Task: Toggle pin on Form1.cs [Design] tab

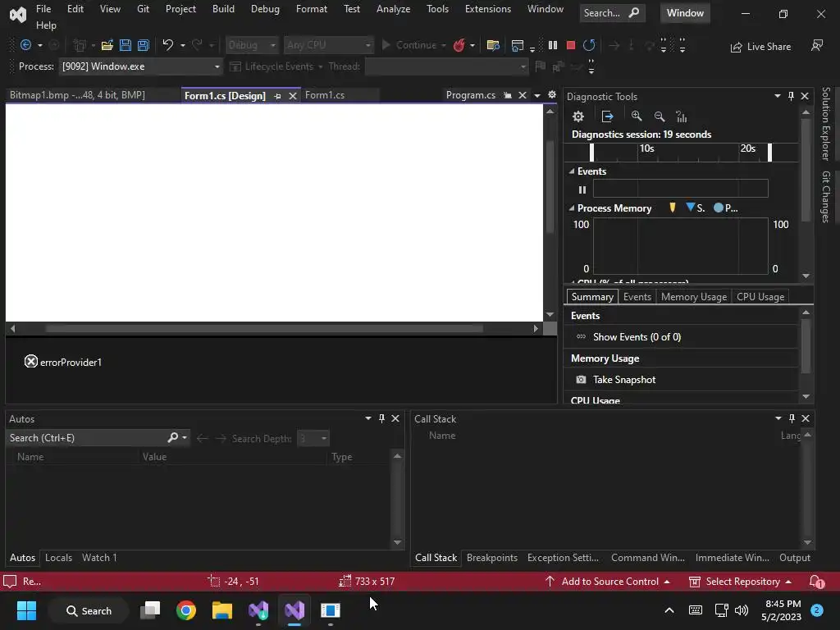Action: tap(277, 96)
